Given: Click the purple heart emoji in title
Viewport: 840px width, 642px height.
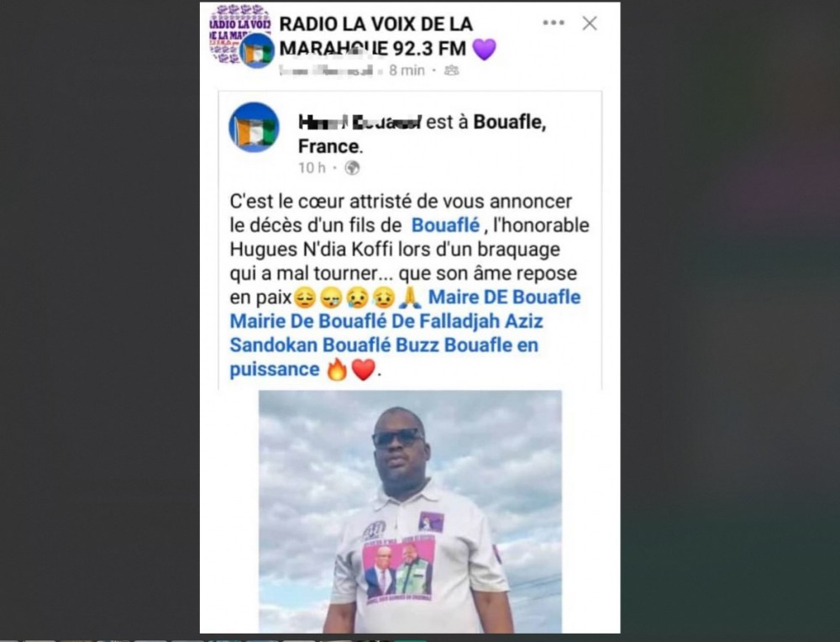Looking at the screenshot, I should point(485,50).
